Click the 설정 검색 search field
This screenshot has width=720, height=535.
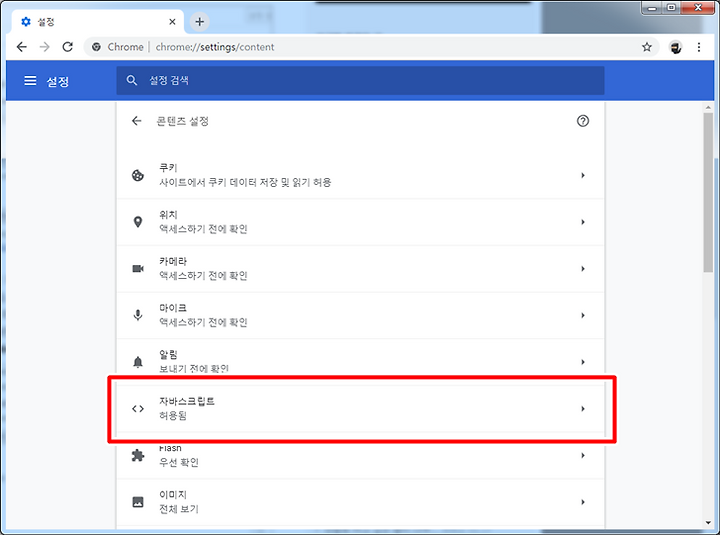coord(360,80)
